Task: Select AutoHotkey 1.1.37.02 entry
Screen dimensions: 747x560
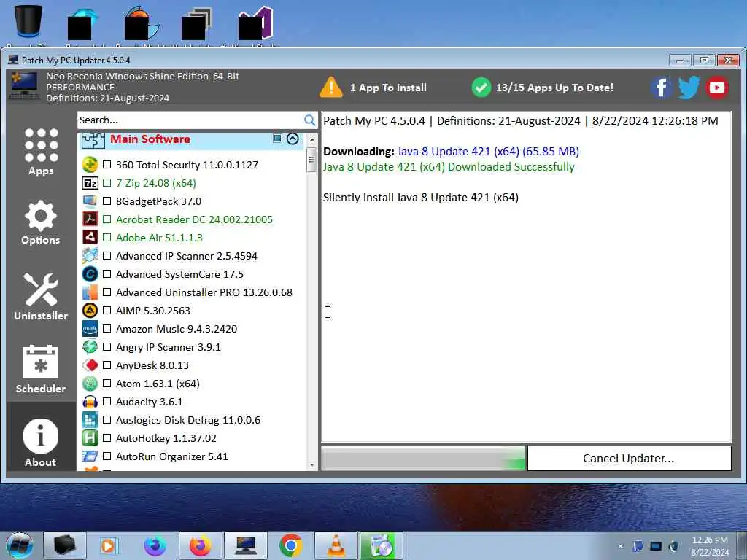Action: pos(166,438)
